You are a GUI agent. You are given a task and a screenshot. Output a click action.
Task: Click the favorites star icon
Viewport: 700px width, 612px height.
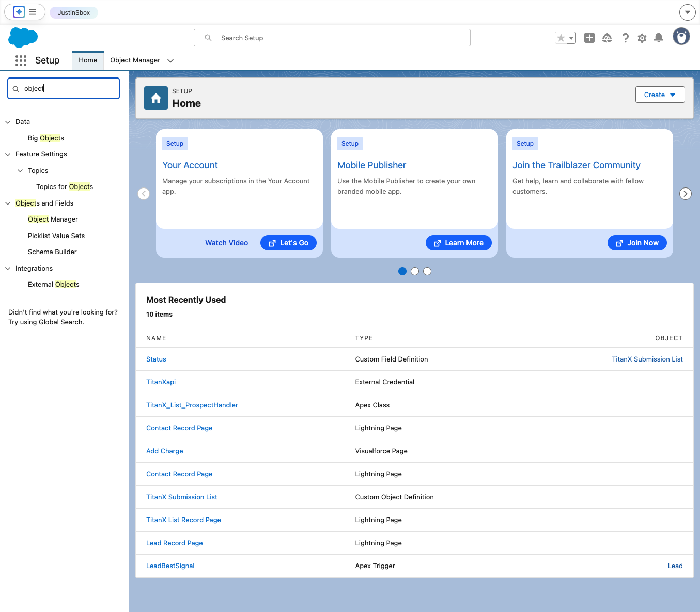coord(561,38)
